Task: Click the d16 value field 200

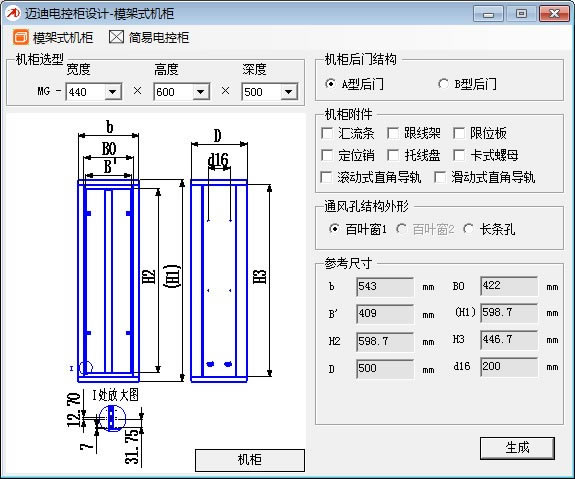Action: (509, 367)
